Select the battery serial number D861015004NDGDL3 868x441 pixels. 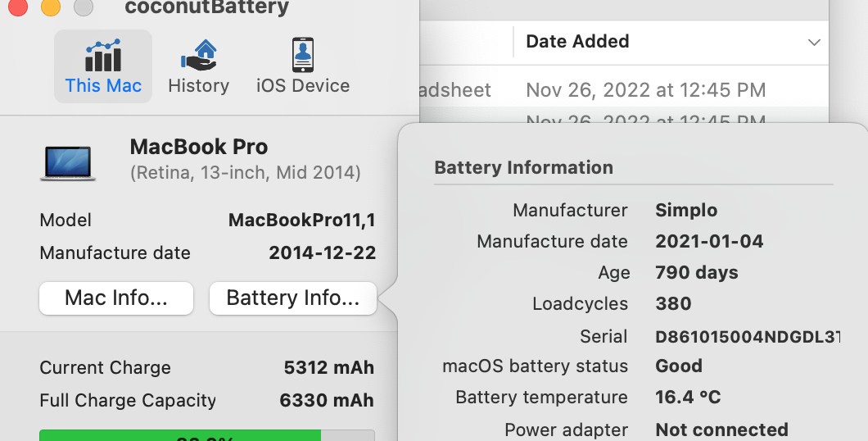[x=748, y=336]
